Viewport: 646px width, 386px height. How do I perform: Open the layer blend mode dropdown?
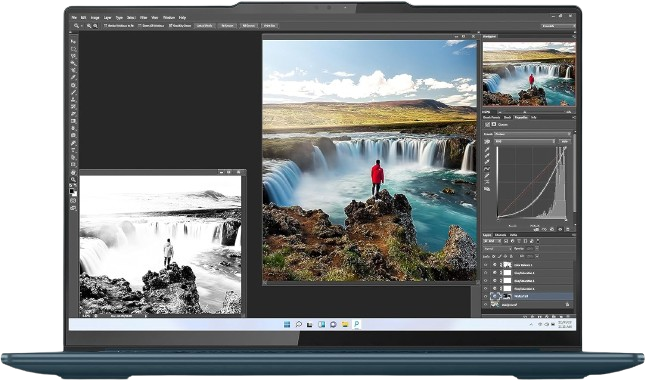(497, 249)
